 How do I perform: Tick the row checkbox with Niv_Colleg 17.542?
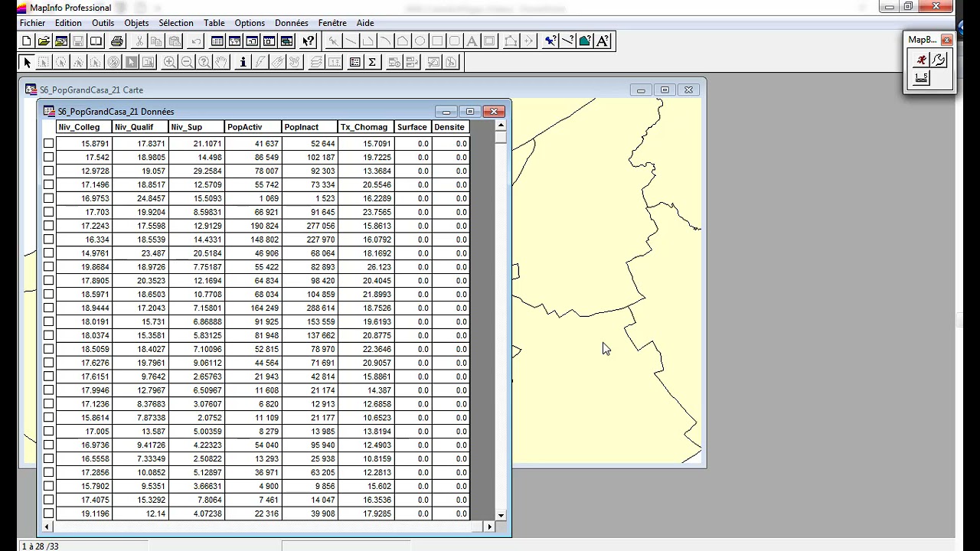point(49,157)
